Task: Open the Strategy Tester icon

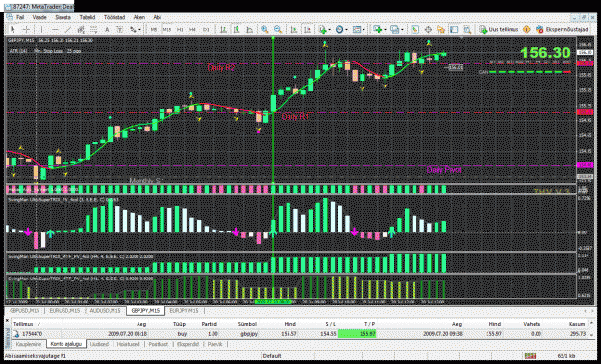Action: point(466,29)
